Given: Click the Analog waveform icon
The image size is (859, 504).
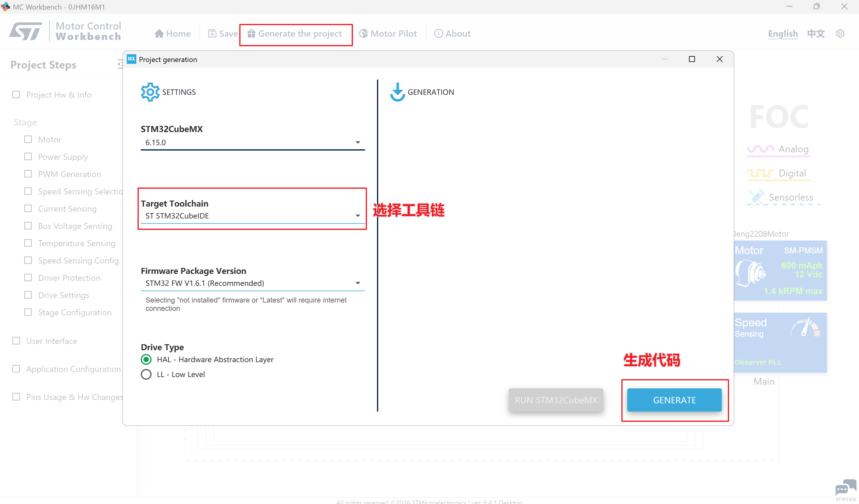Looking at the screenshot, I should pyautogui.click(x=761, y=149).
